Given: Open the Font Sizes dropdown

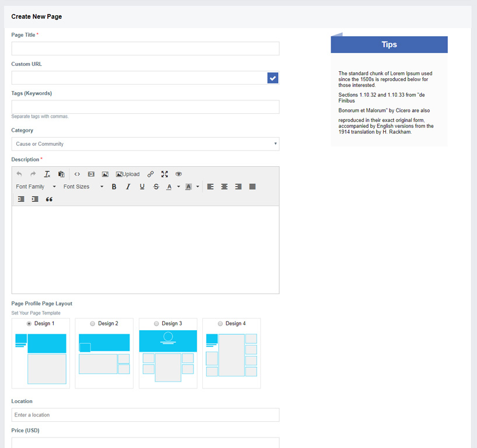Looking at the screenshot, I should [83, 187].
